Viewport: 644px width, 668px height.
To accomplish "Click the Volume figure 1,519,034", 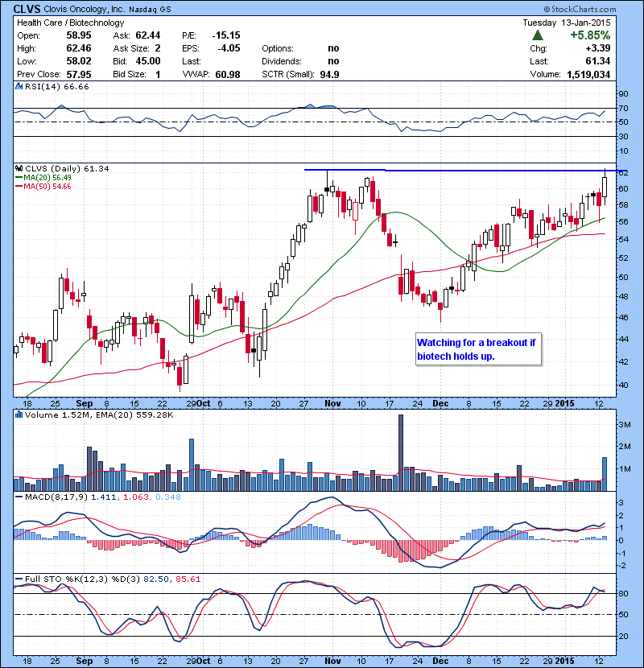I will (588, 75).
